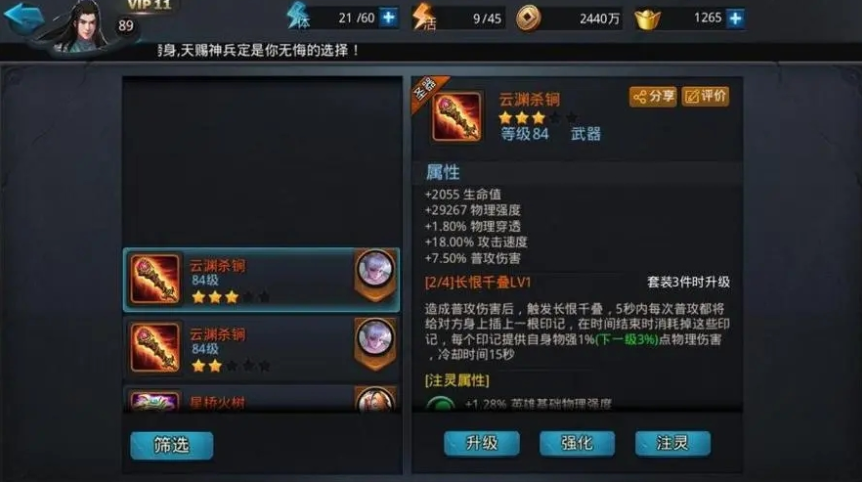
Task: Click the 分享 share button
Action: [x=653, y=97]
